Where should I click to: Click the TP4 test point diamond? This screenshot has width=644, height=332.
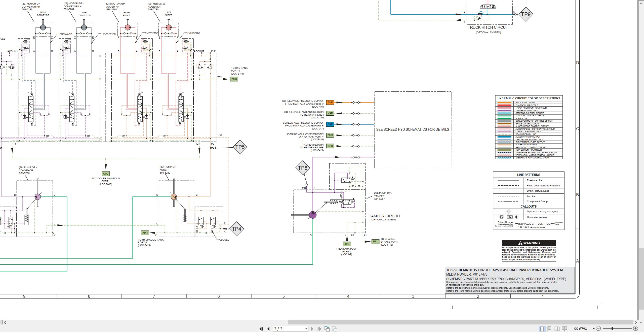click(x=236, y=229)
